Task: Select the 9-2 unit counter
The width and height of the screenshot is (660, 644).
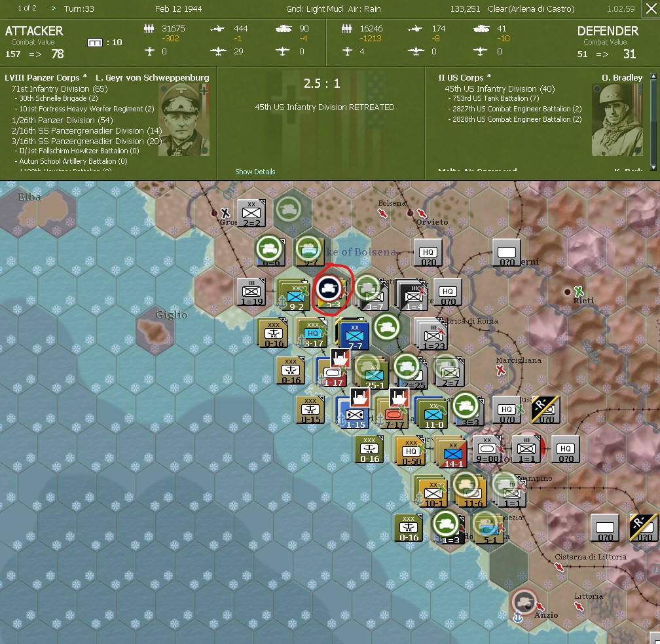Action: click(295, 297)
